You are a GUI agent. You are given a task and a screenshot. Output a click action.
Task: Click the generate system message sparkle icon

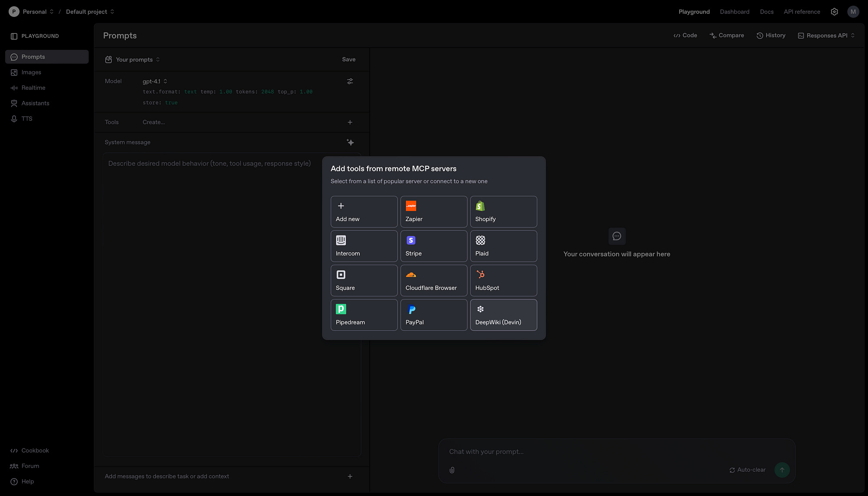point(350,142)
